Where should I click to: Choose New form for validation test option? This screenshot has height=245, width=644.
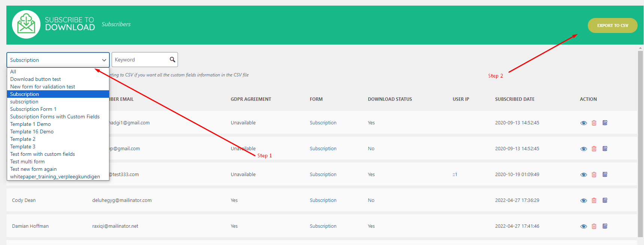(x=58, y=87)
